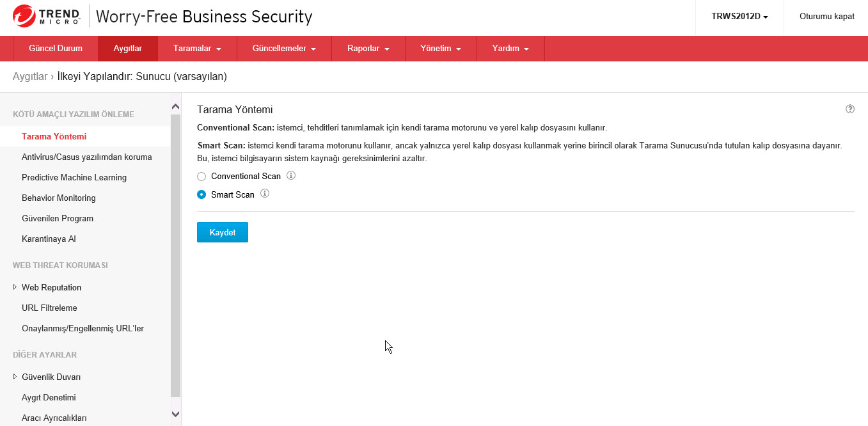The image size is (868, 426).
Task: Open the Güncellemeler dropdown menu
Action: pyautogui.click(x=284, y=49)
